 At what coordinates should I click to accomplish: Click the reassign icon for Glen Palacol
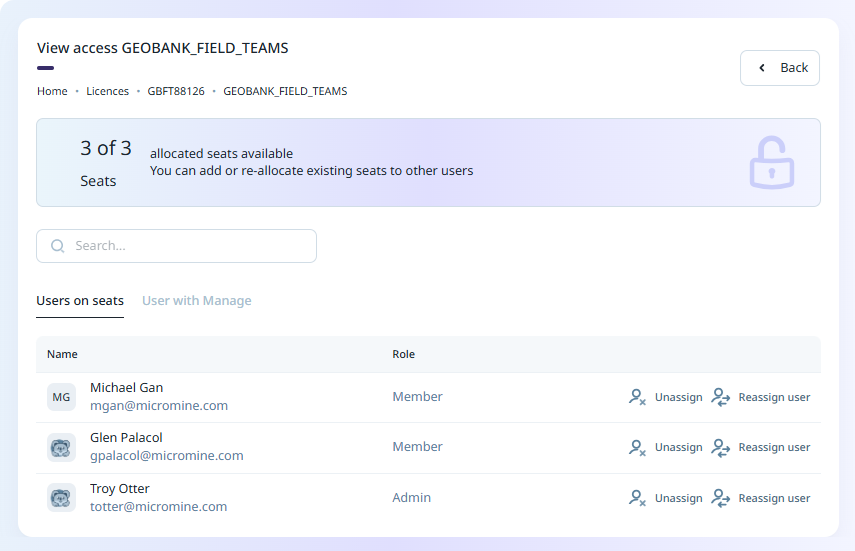(x=721, y=447)
